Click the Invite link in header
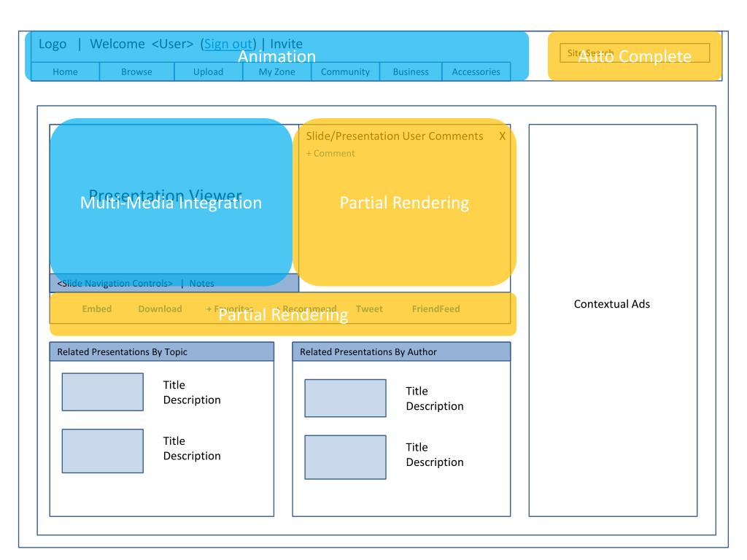 pos(286,44)
